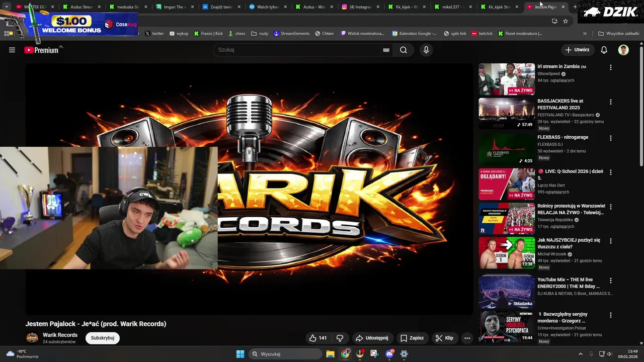
Task: Click the page vertical scrollbar
Action: click(x=641, y=106)
